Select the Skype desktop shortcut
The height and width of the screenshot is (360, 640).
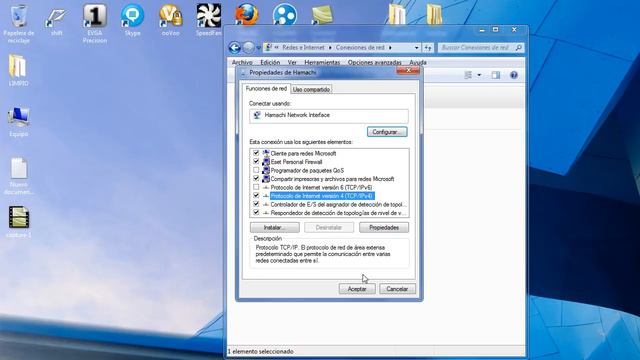click(x=132, y=20)
